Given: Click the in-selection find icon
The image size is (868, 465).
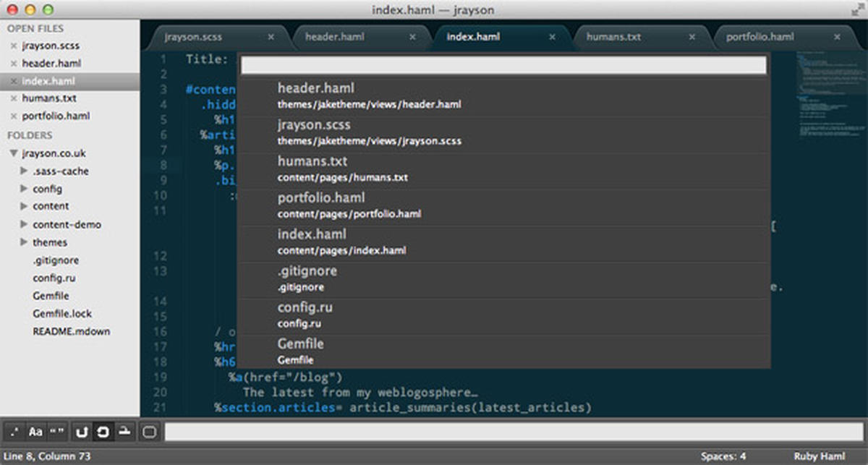Looking at the screenshot, I should [124, 432].
